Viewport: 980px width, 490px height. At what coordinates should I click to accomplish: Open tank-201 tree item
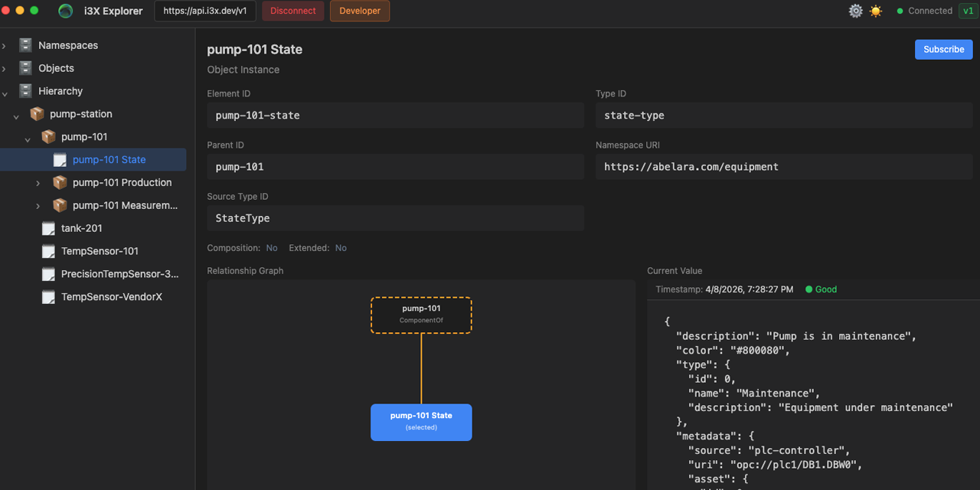tap(82, 228)
